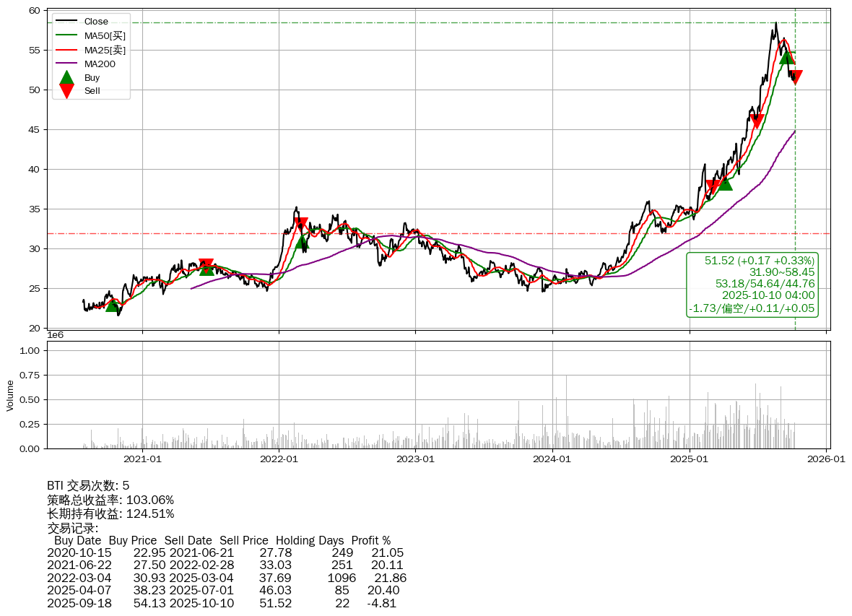The width and height of the screenshot is (852, 616).
Task: Click the green buy marker from March 2022
Action: (x=302, y=242)
